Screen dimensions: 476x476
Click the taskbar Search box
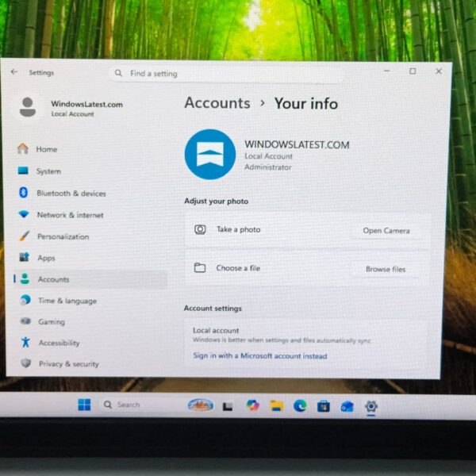(141, 405)
